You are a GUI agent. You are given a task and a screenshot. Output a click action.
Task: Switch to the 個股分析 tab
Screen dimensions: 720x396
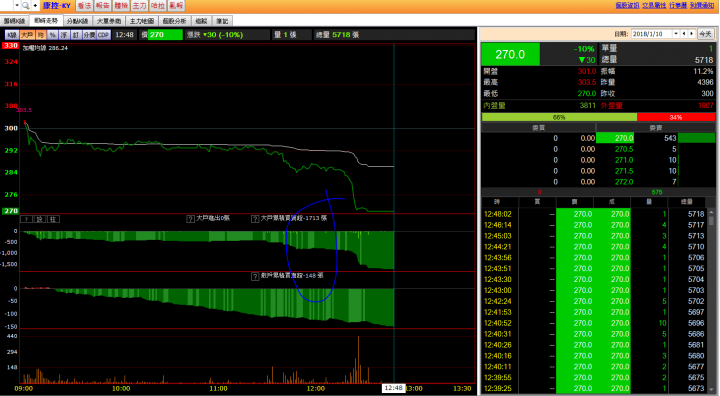174,21
